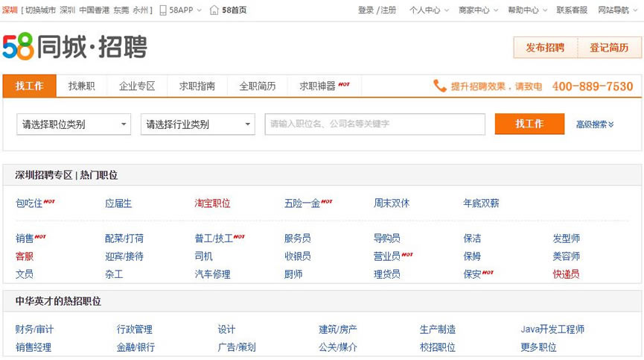Screen dimensions: 644x360
Task: Open 迎宾/接待 job link
Action: (124, 256)
